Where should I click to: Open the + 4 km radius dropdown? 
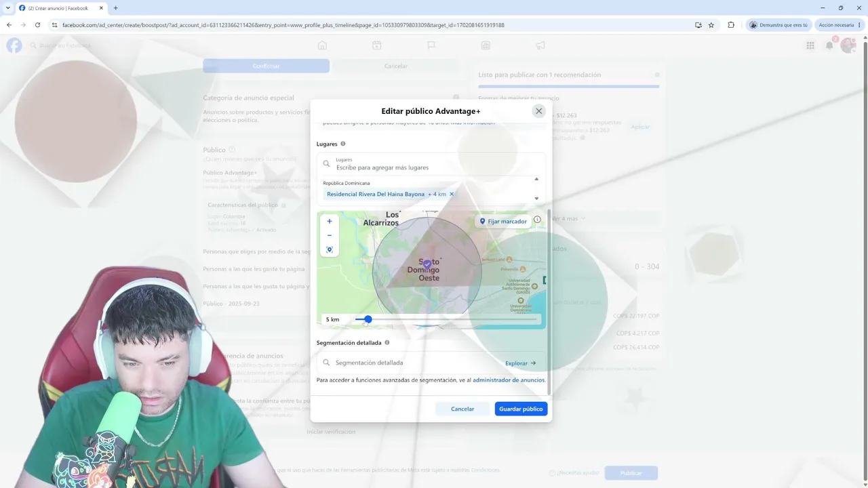pos(437,194)
